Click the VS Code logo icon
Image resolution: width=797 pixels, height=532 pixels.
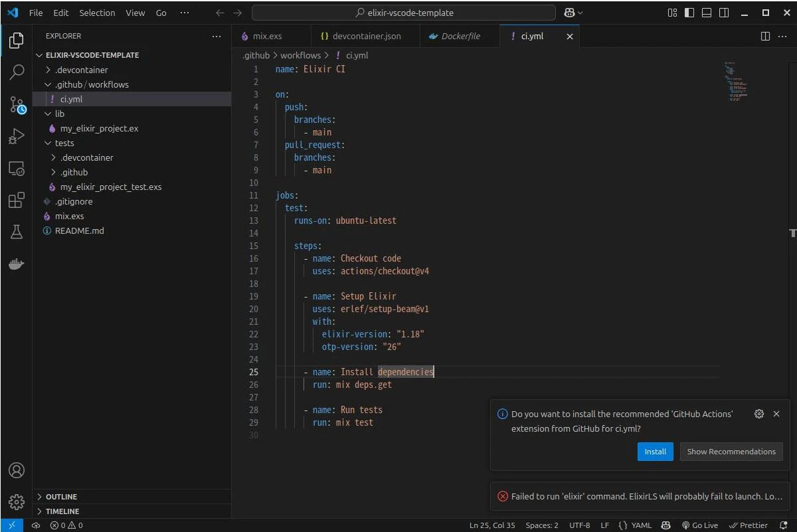pyautogui.click(x=13, y=13)
